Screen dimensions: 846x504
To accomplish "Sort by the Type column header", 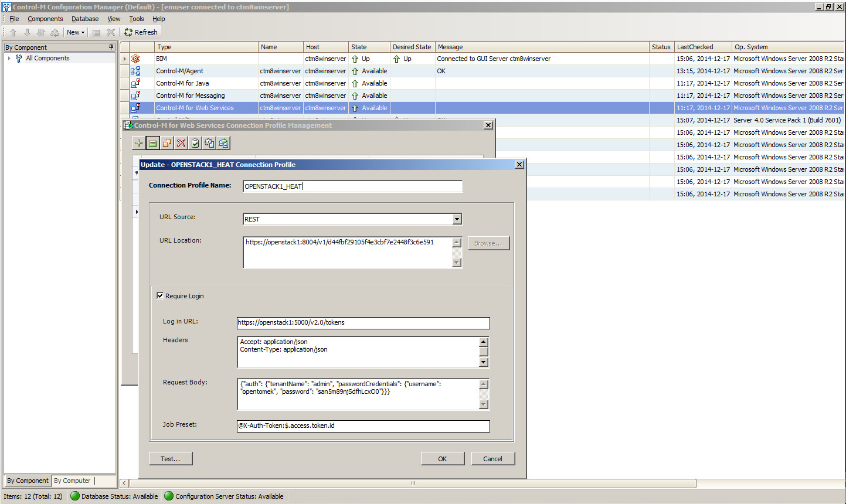I will pyautogui.click(x=206, y=47).
